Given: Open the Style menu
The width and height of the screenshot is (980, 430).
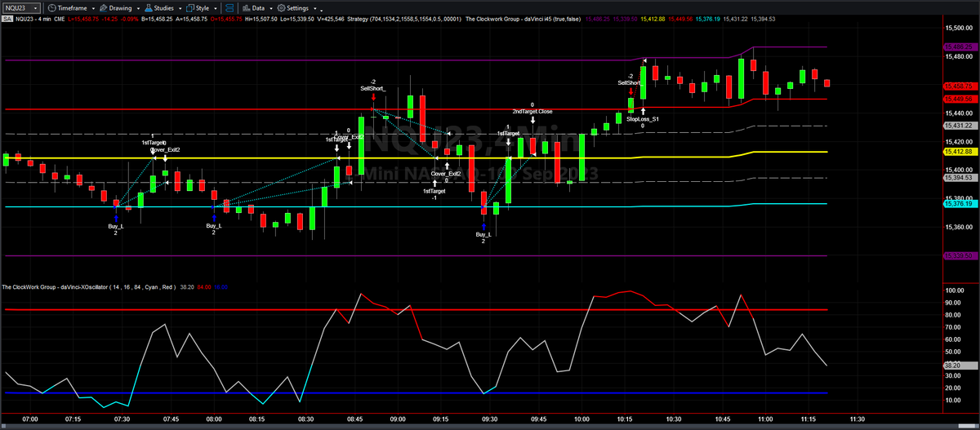Looking at the screenshot, I should click(x=198, y=7).
